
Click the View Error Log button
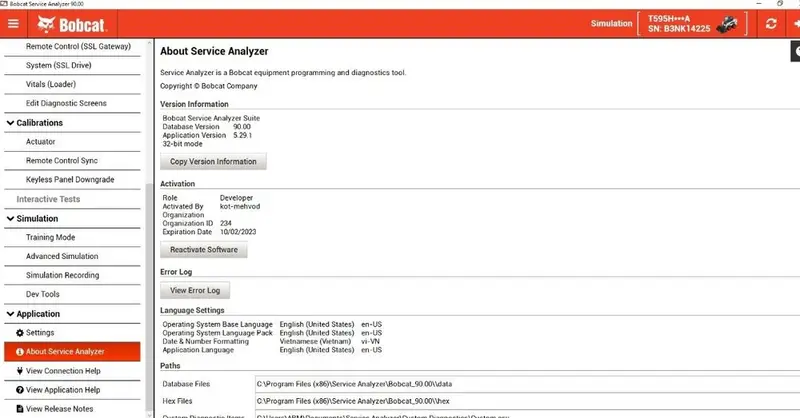(195, 290)
